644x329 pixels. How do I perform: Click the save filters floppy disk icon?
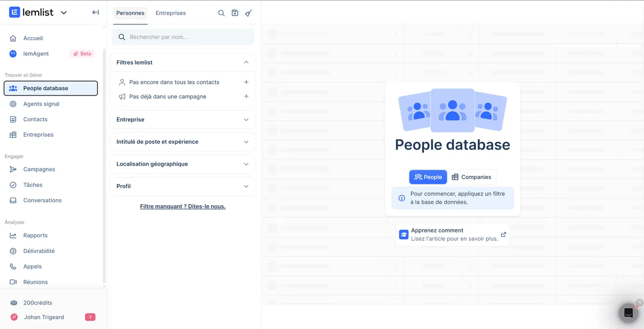(x=235, y=13)
